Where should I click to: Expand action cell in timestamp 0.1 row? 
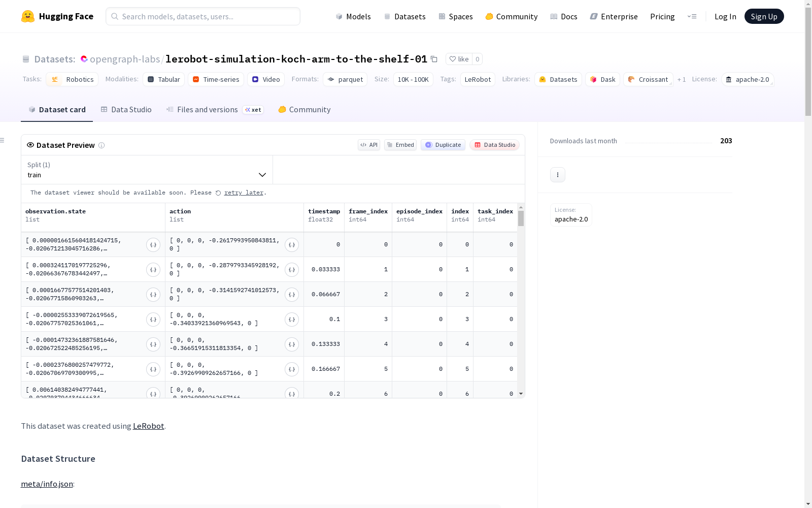[292, 320]
